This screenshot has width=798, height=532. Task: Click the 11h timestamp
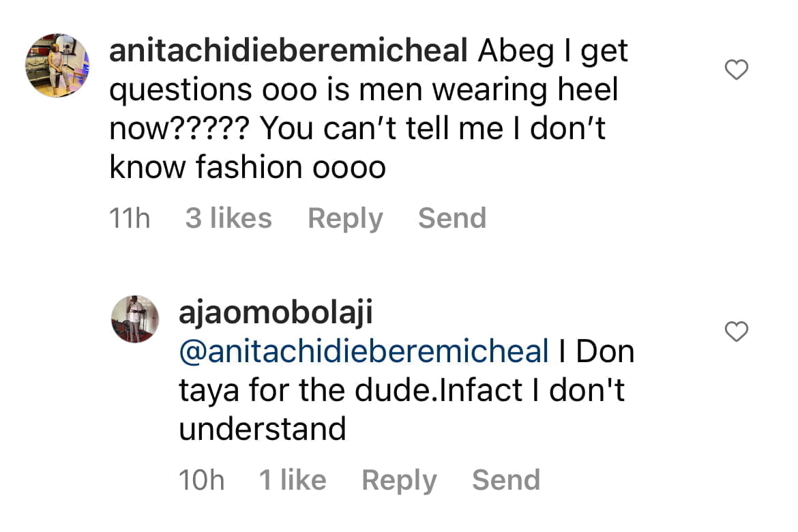130,218
